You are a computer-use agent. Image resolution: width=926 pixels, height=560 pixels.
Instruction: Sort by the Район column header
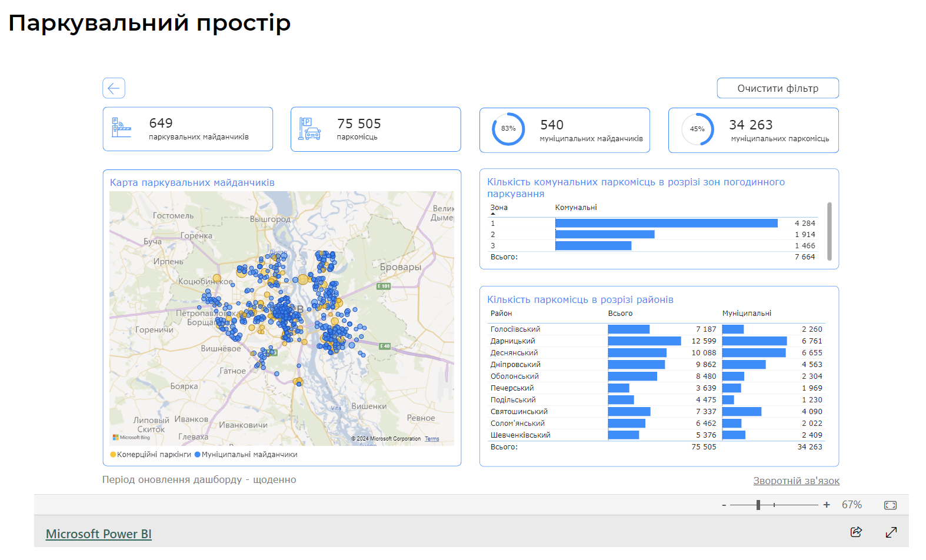[501, 314]
